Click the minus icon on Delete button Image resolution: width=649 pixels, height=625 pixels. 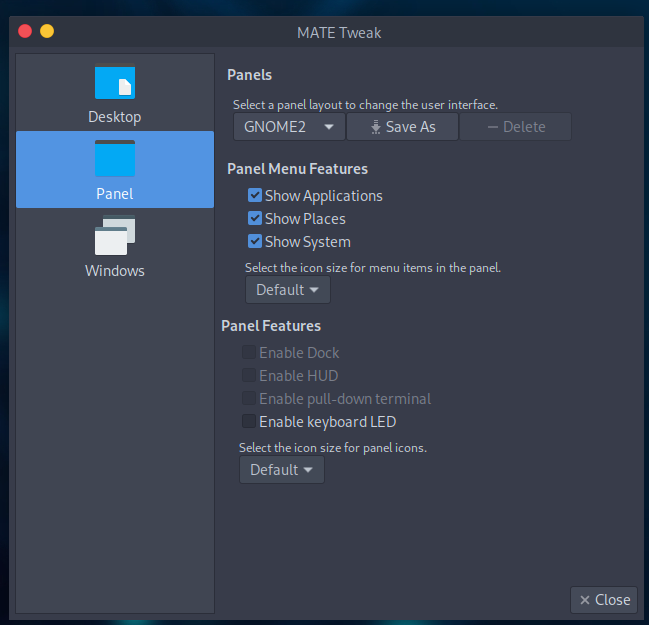pyautogui.click(x=492, y=127)
